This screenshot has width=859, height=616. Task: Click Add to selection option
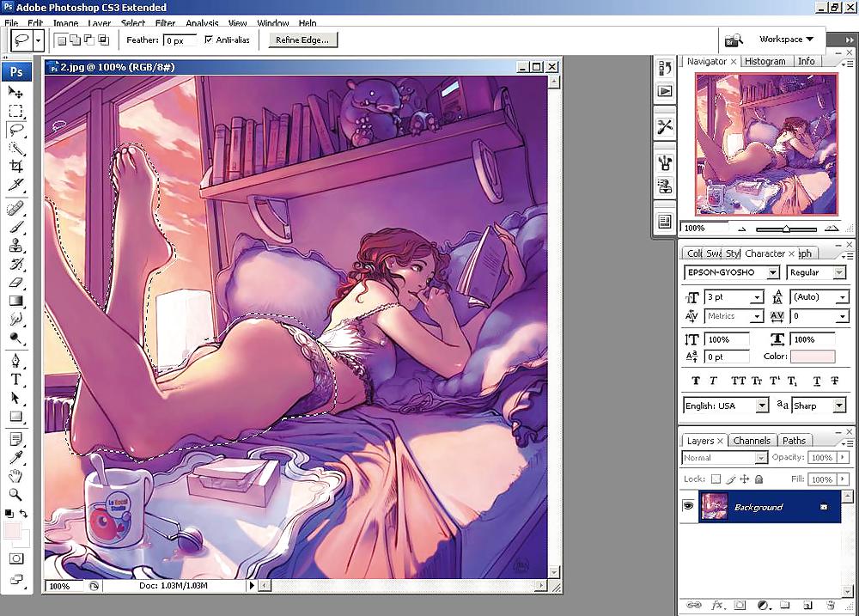click(75, 40)
